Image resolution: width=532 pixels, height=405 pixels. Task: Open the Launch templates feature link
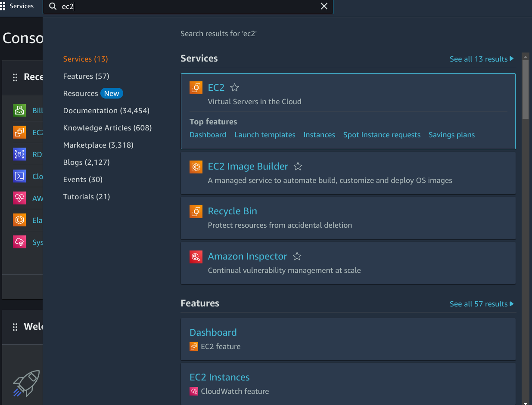(x=265, y=135)
